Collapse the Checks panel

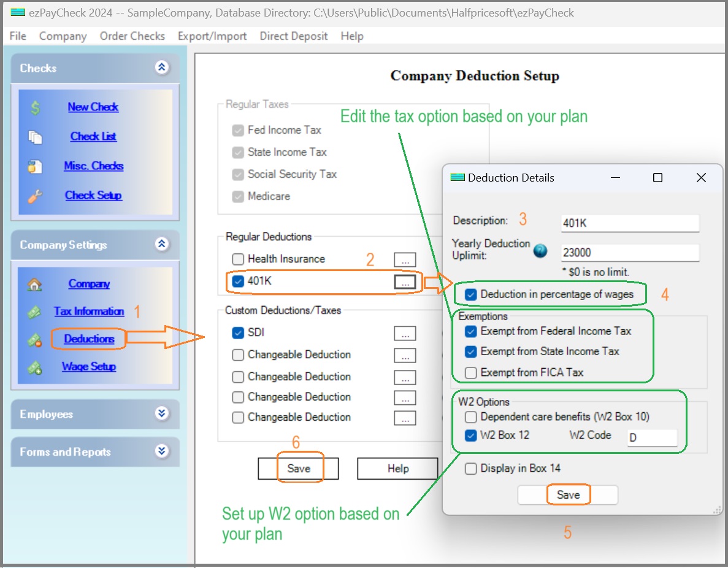tap(162, 68)
